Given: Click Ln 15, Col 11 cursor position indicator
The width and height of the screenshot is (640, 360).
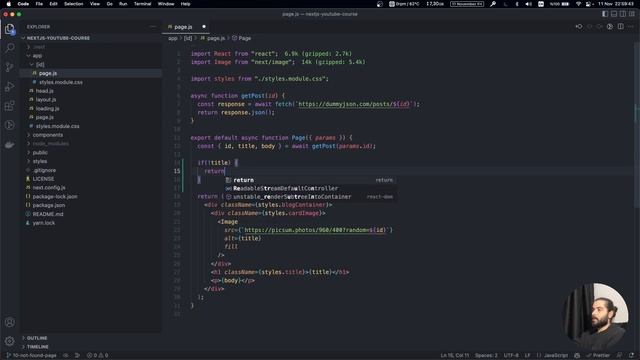Looking at the screenshot, I should 455,356.
